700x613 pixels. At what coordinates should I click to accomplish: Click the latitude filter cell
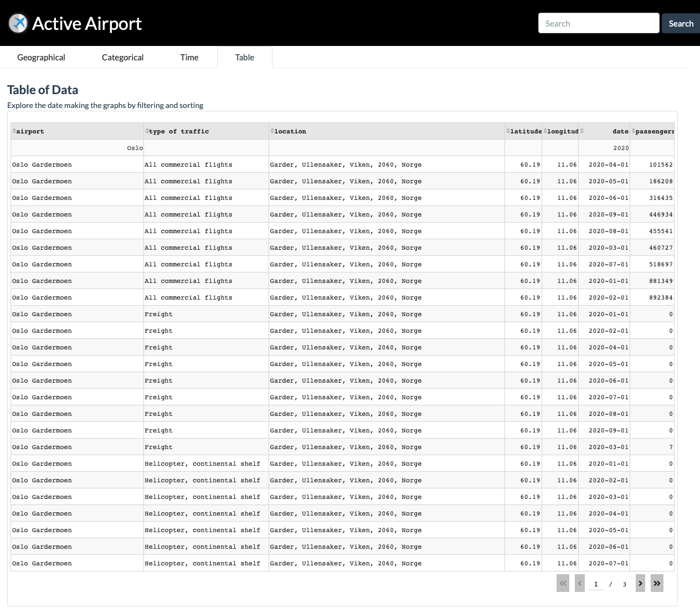[x=523, y=148]
